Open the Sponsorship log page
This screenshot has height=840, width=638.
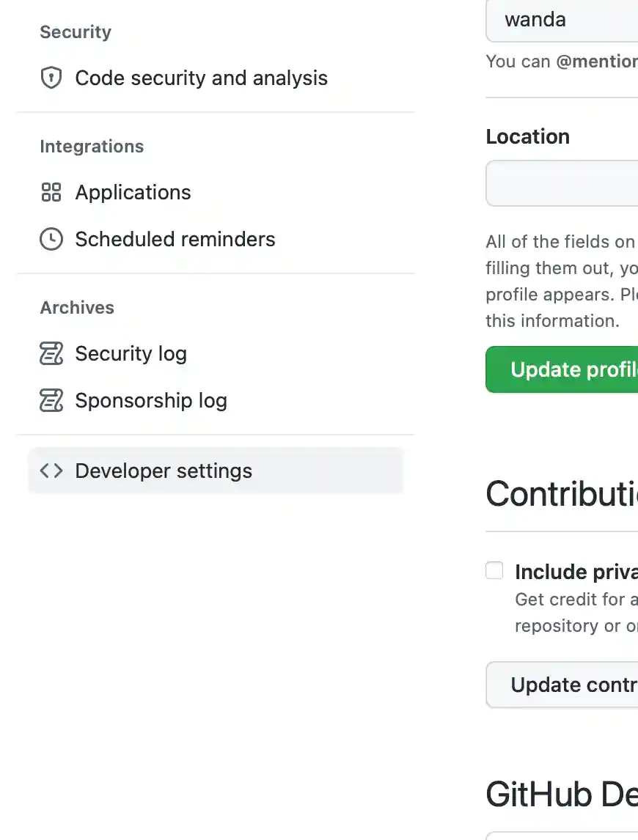coord(151,400)
